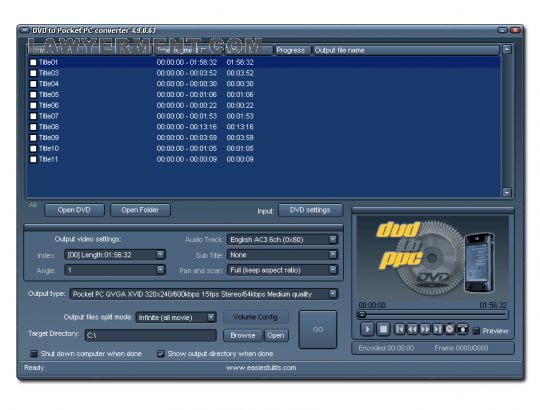Click the dvd to ppc preview image

pos(433,257)
